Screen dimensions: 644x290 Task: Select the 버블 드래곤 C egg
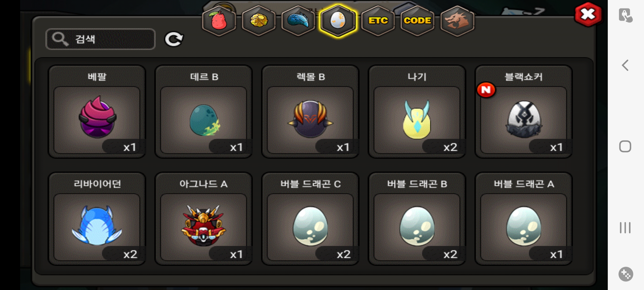coord(310,219)
